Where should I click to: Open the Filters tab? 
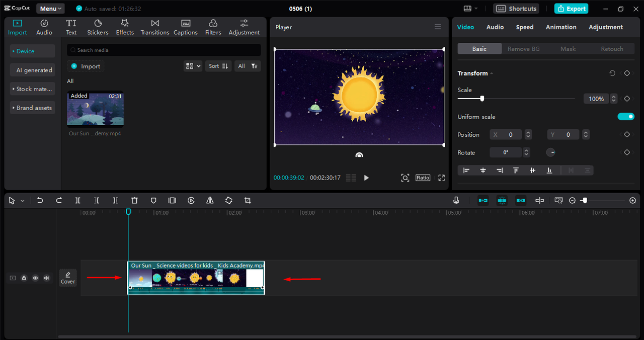(x=213, y=27)
